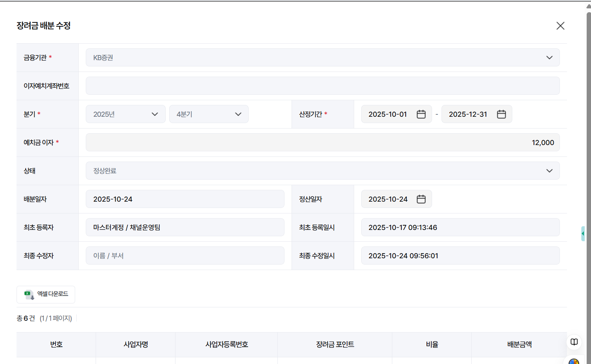Viewport: 591px width, 364px height.
Task: Expand the side panel arrow handle
Action: (x=583, y=233)
